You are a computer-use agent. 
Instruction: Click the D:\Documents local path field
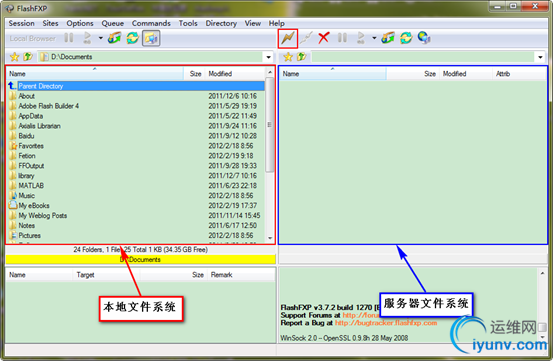point(151,57)
